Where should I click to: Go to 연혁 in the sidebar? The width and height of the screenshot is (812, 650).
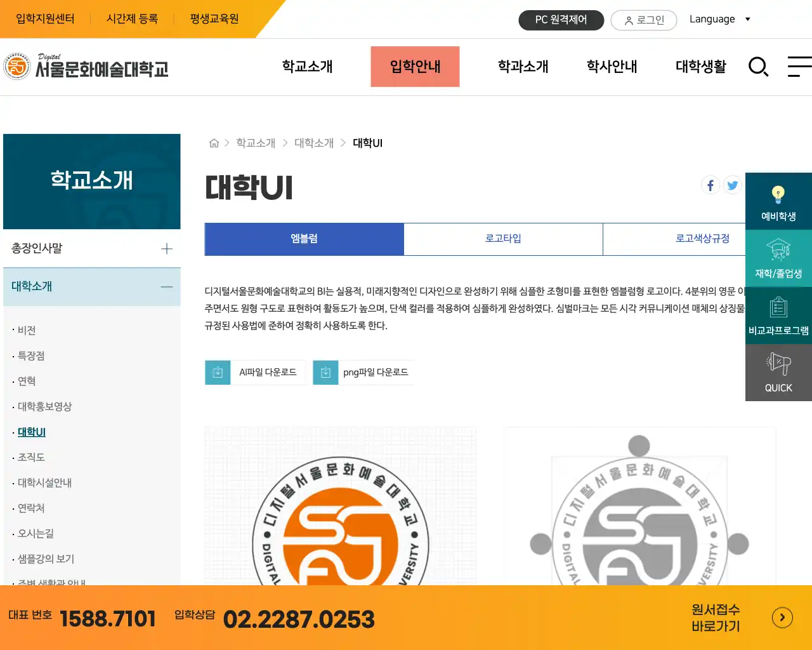pyautogui.click(x=27, y=381)
